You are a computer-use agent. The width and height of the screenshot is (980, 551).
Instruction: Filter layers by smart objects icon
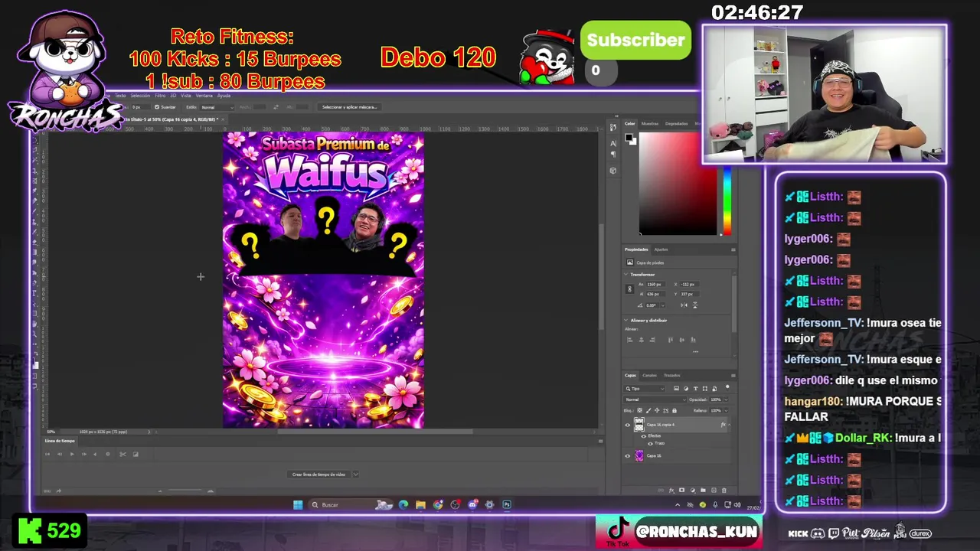[x=714, y=389]
